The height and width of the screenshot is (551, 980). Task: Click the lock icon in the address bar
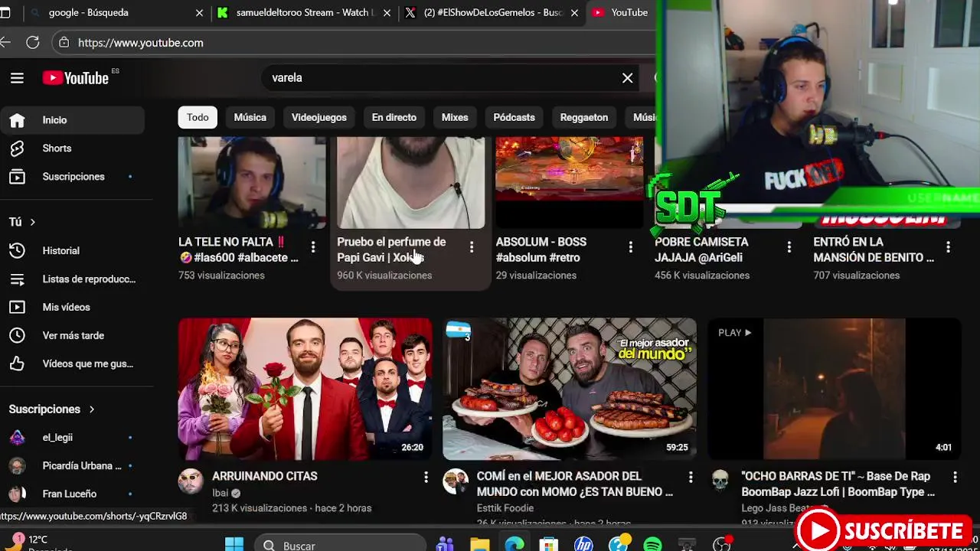point(64,43)
